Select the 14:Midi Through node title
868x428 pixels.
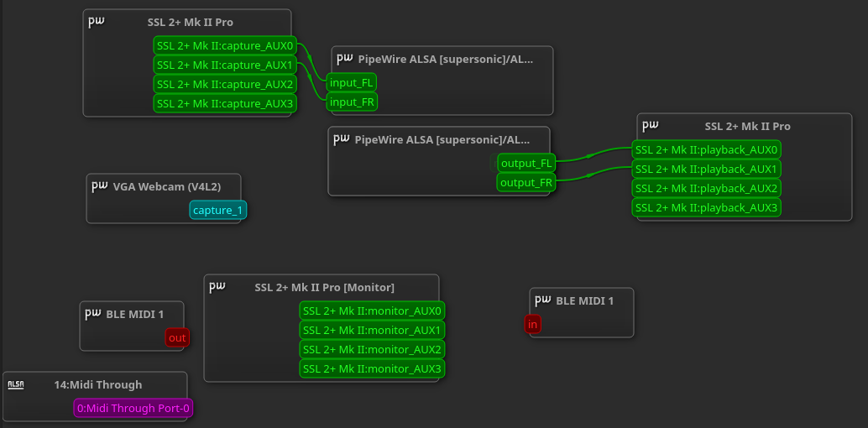(98, 384)
